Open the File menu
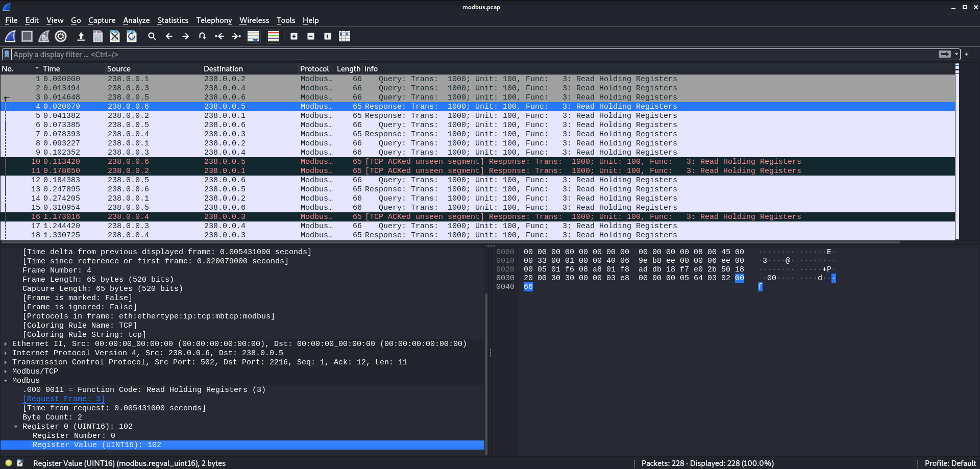980x469 pixels. [x=11, y=20]
